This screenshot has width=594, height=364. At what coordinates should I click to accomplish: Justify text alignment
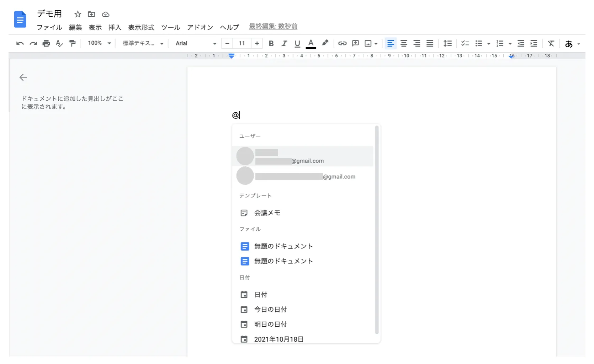(430, 43)
